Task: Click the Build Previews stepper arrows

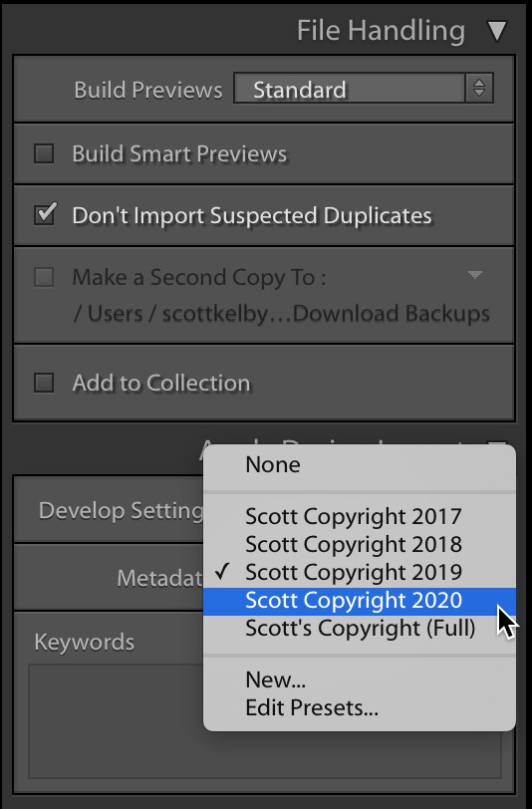Action: 479,89
